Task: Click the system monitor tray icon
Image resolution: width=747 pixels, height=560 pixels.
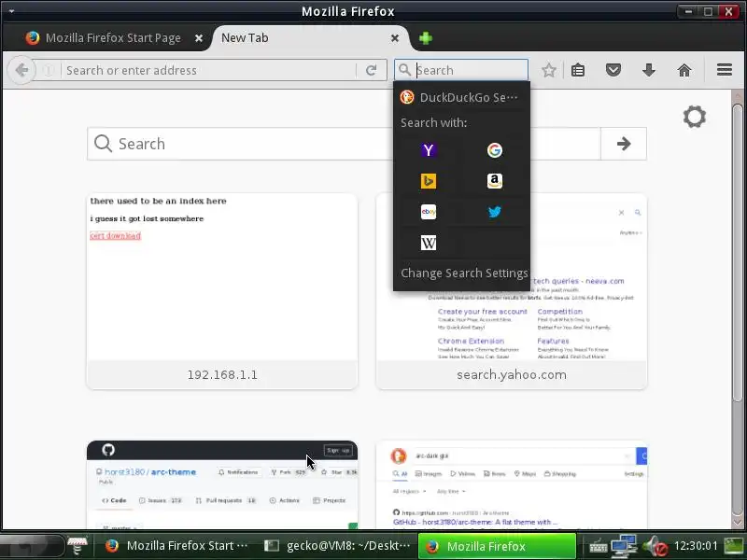Action: pyautogui.click(x=734, y=546)
